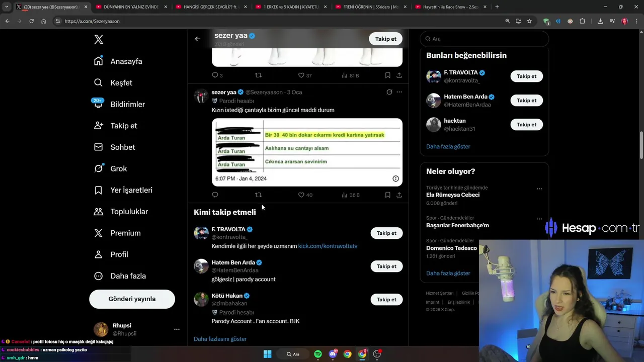Share the Arda Turan tweet

point(399,195)
